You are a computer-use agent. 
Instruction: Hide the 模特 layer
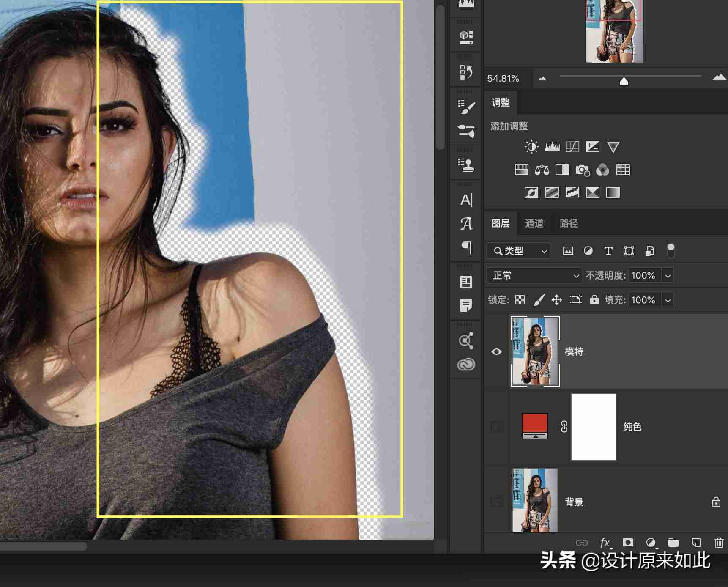[x=497, y=352]
